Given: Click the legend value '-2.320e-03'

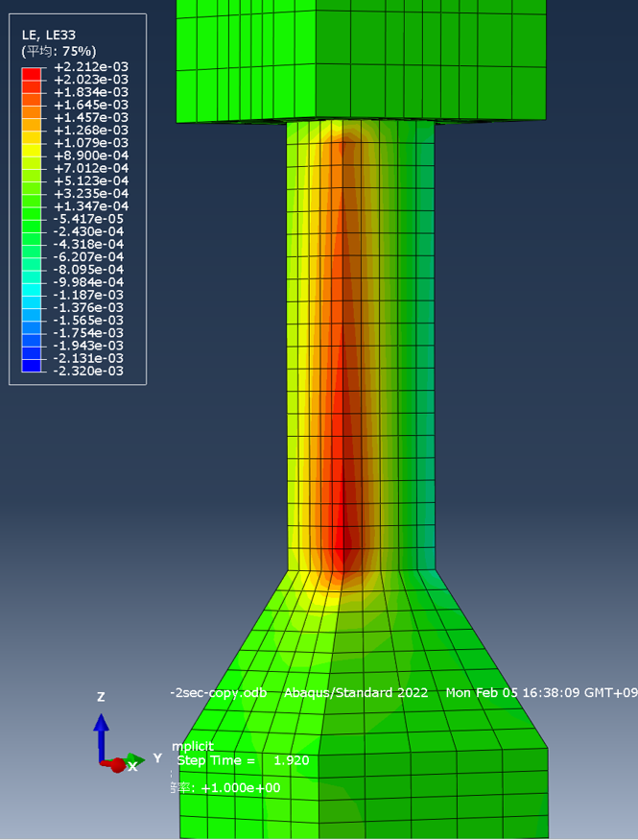Looking at the screenshot, I should coord(89,371).
